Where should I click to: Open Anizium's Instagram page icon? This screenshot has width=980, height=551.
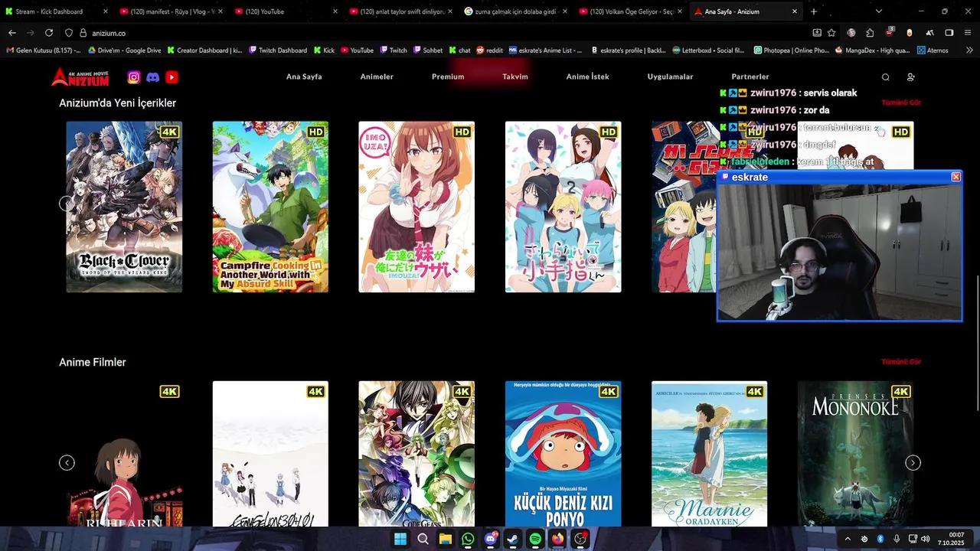point(134,77)
